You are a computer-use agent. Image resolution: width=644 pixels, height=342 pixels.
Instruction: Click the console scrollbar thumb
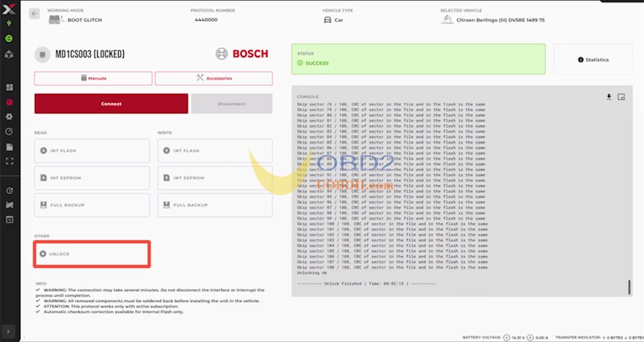click(629, 287)
